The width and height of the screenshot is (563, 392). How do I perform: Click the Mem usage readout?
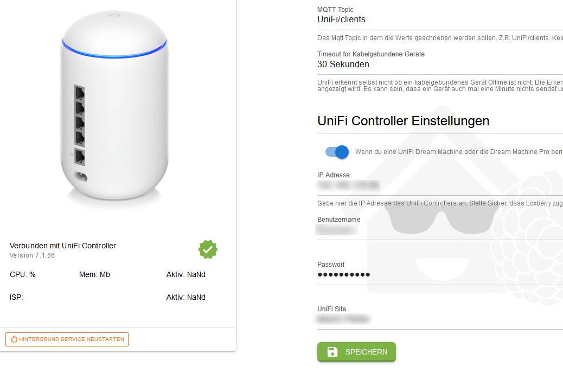[94, 274]
